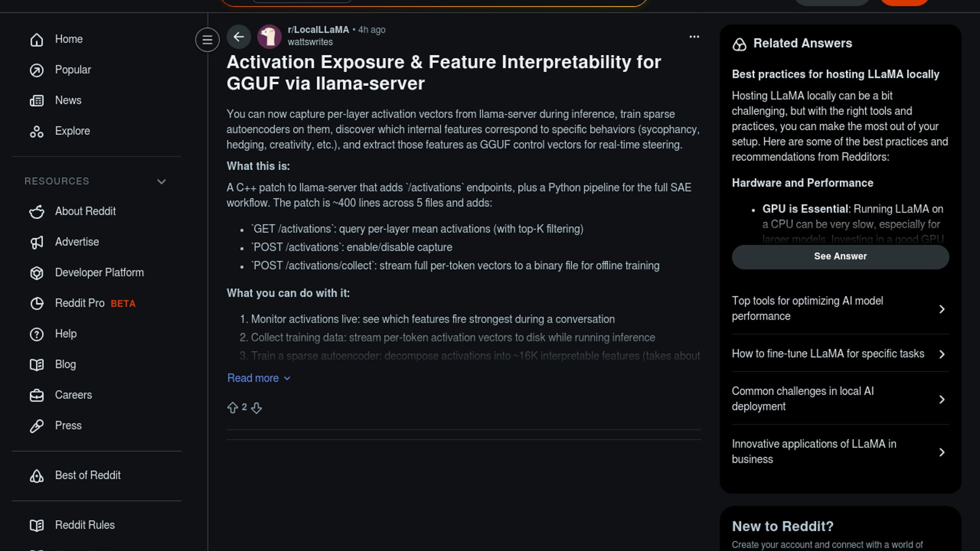Click the back arrow button
The width and height of the screenshot is (980, 551).
tap(238, 37)
